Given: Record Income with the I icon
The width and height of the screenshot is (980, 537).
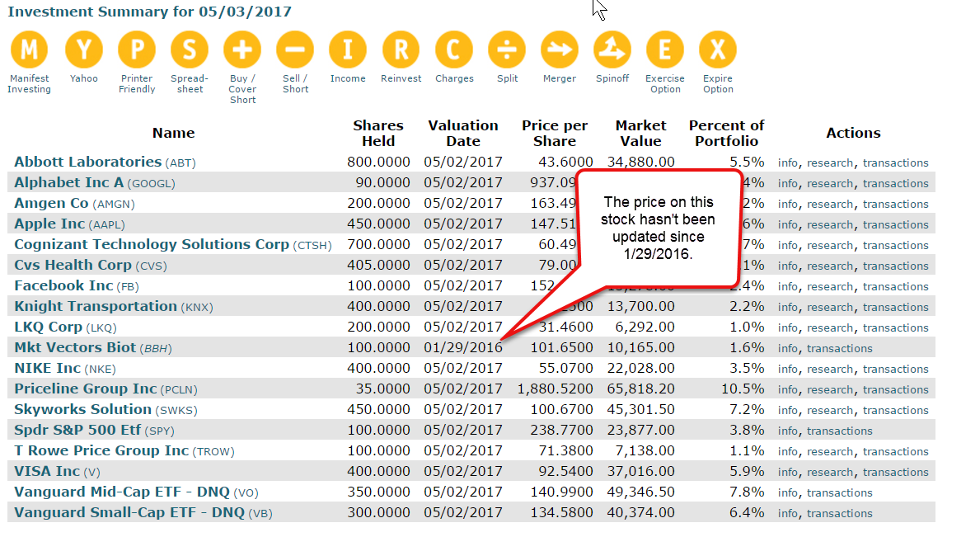Looking at the screenshot, I should (348, 49).
